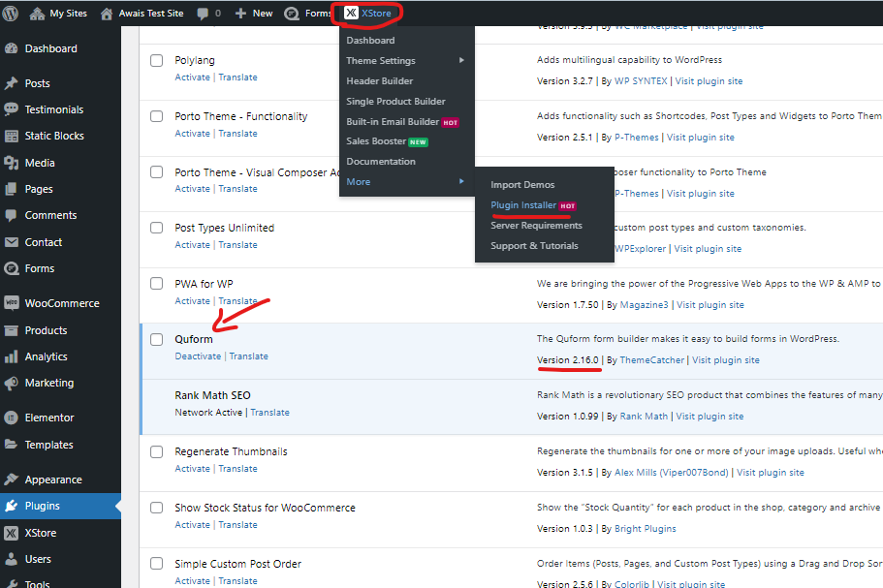Click the Appearance brush icon in sidebar
The width and height of the screenshot is (883, 588).
(12, 480)
